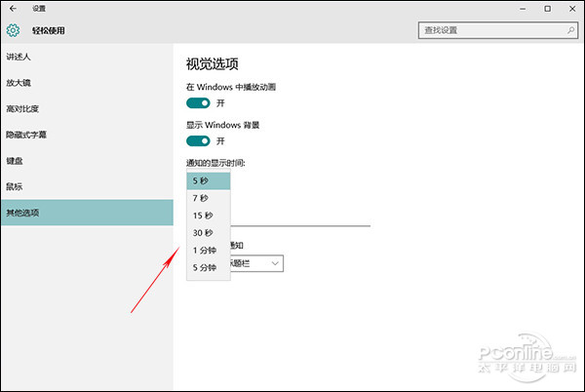Open 隐藏式字幕 settings page

click(87, 135)
